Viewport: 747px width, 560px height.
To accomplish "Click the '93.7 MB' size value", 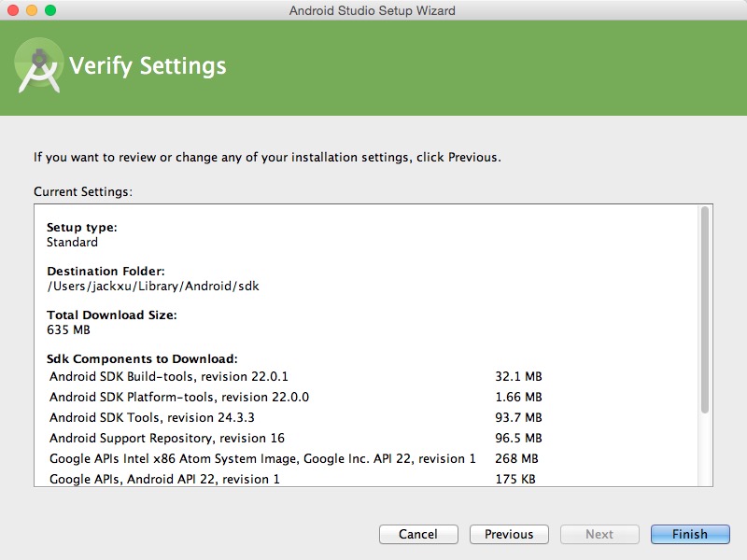I will click(x=518, y=417).
